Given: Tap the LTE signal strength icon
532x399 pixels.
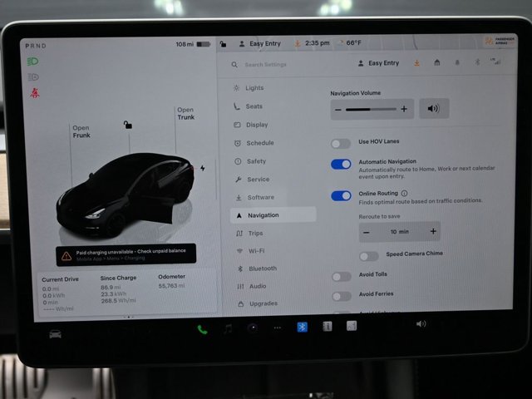Looking at the screenshot, I should pyautogui.click(x=495, y=62).
